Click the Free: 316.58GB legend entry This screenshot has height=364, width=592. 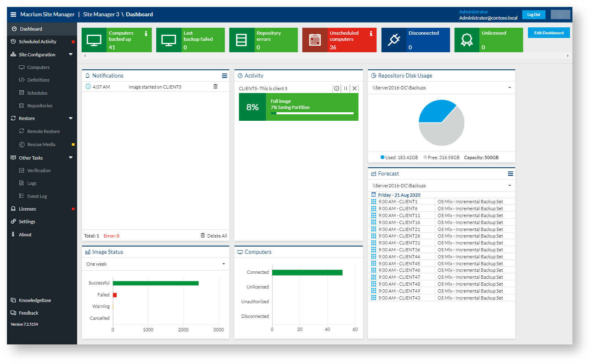pos(441,158)
